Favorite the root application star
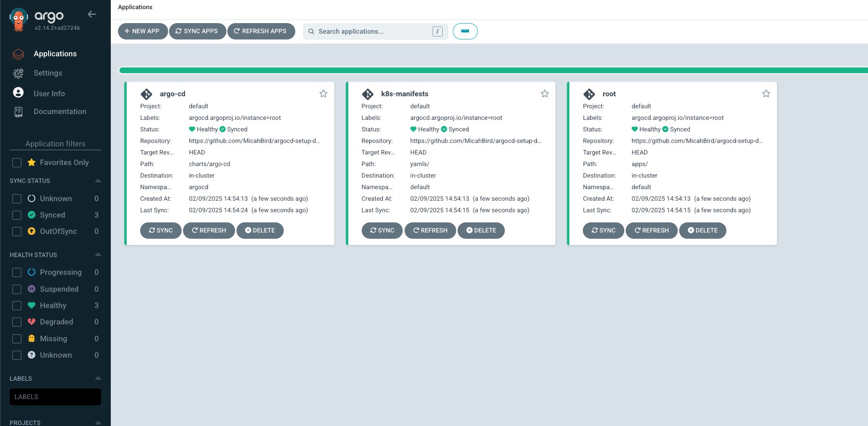The height and width of the screenshot is (426, 868). click(766, 93)
